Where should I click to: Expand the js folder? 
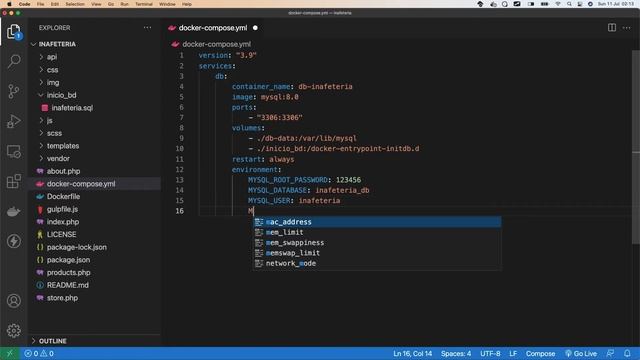[49, 120]
